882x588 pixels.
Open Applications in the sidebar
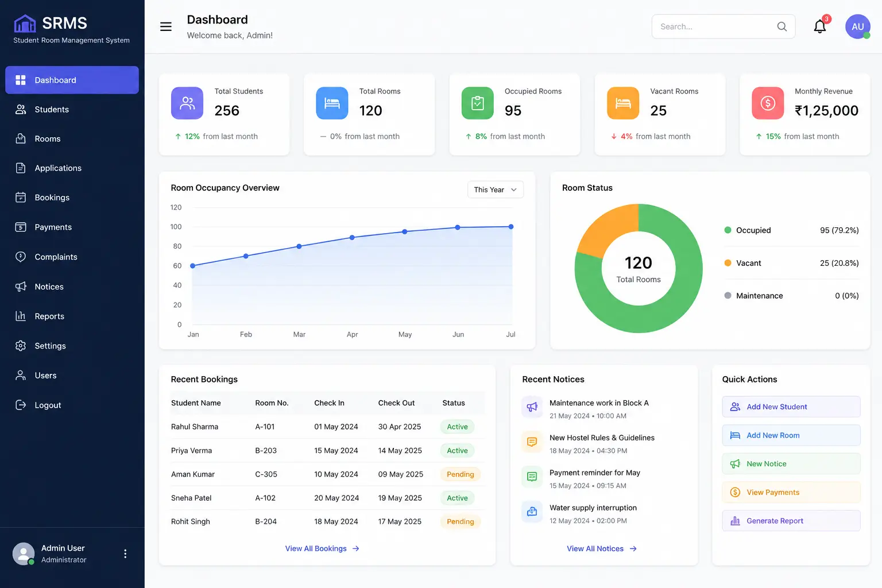coord(72,168)
